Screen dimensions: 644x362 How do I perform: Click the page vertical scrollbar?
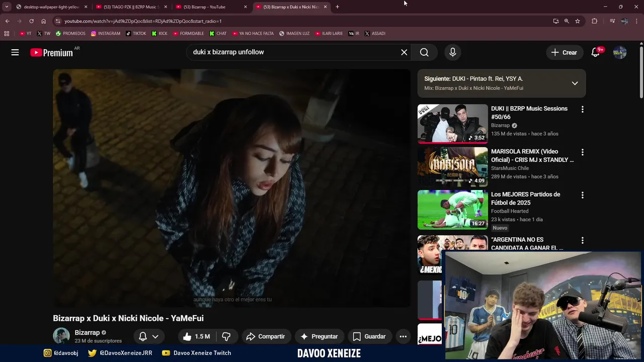click(x=641, y=73)
